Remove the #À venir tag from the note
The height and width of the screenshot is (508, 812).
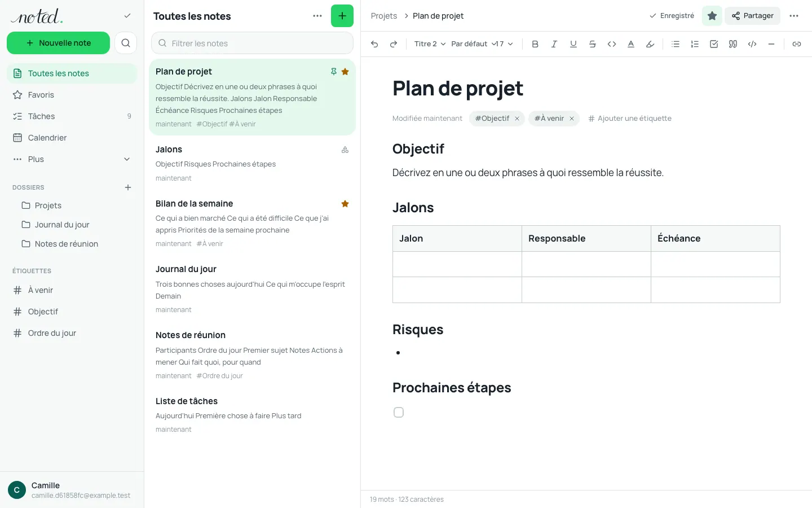click(x=572, y=119)
